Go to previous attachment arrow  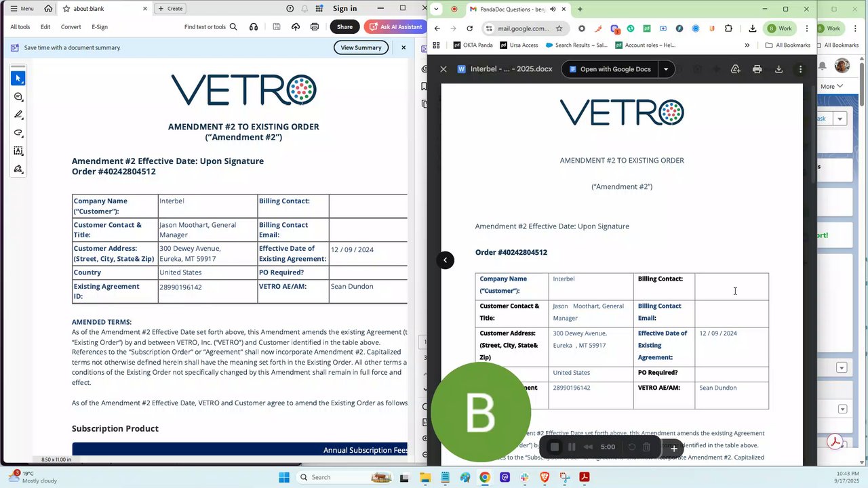tap(445, 260)
